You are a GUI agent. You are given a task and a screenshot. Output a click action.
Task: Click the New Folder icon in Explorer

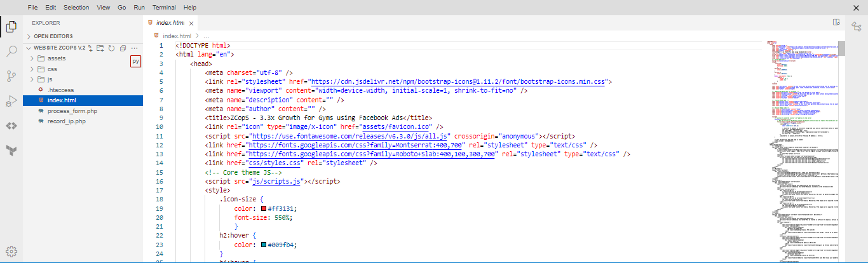(100, 48)
